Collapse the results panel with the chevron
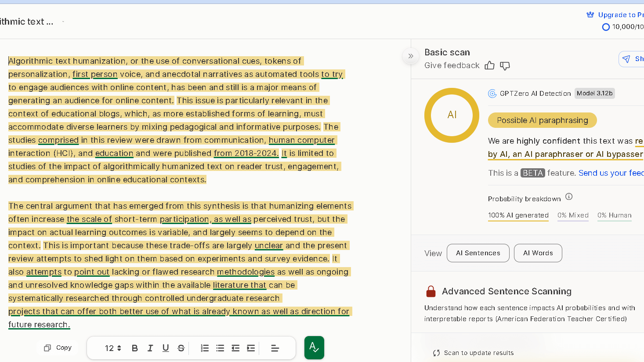The width and height of the screenshot is (644, 362). (x=410, y=56)
